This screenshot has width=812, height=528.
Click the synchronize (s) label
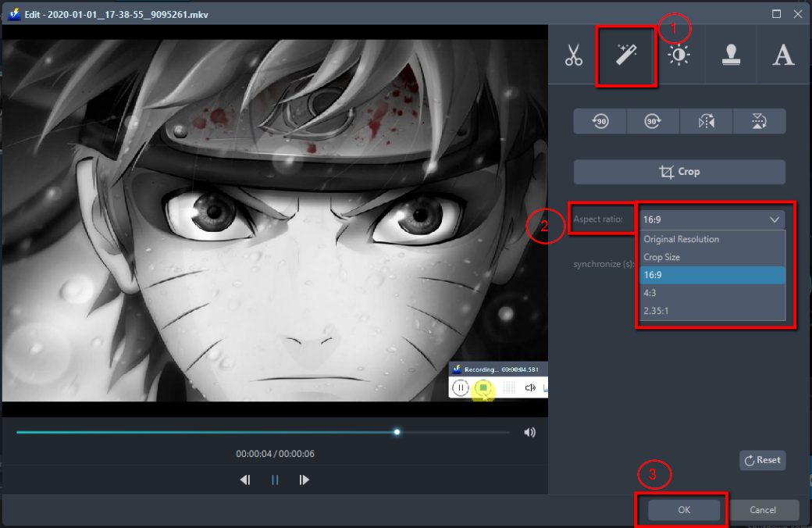(604, 264)
